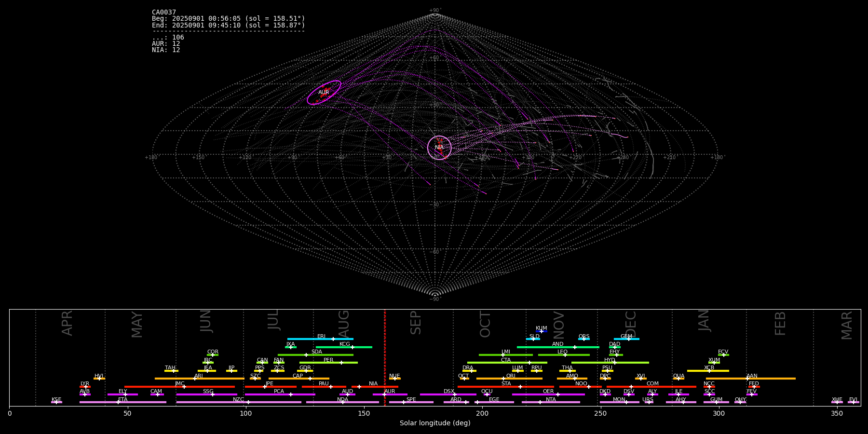Click the CA0037 station ID text
This screenshot has height=434, width=868.
tap(164, 13)
